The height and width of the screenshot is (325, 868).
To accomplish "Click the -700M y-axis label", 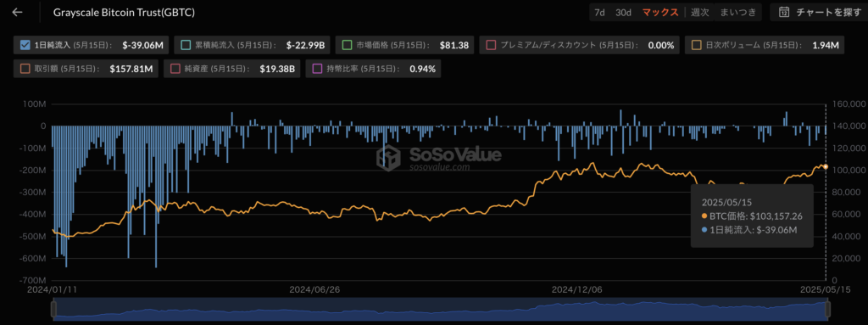I will pyautogui.click(x=34, y=280).
